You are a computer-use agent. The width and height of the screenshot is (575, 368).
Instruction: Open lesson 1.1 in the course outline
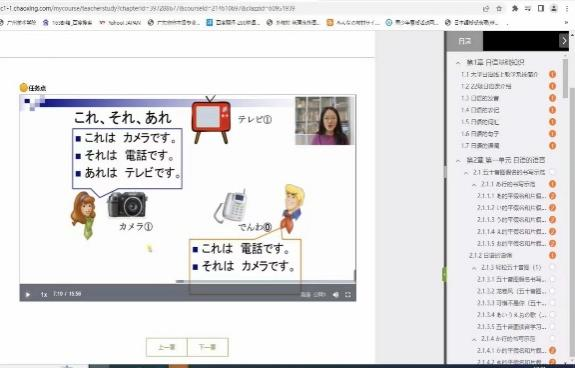click(x=499, y=74)
